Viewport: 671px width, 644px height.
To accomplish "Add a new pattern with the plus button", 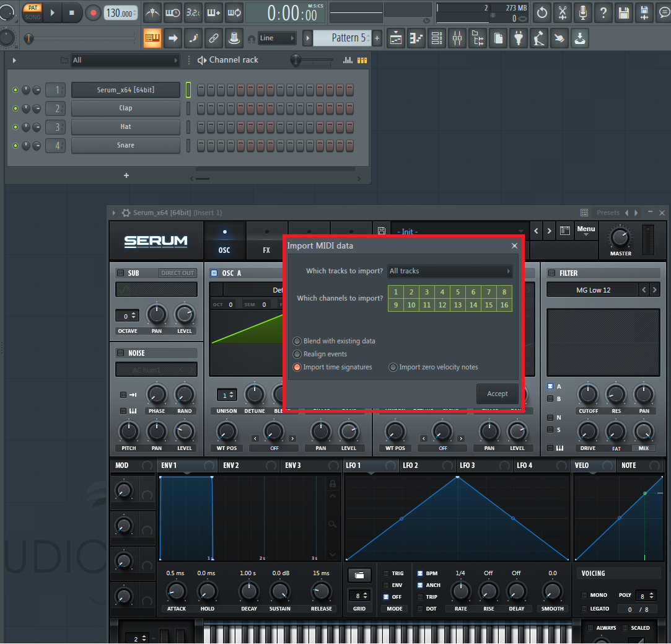I will (377, 38).
